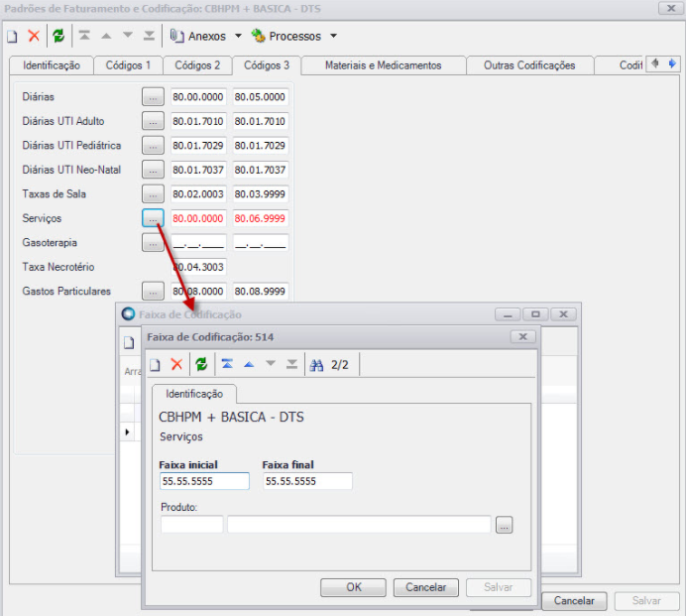Click Diárias initial code 80.00.0000 field
Screen dimensions: 686x616
point(198,97)
